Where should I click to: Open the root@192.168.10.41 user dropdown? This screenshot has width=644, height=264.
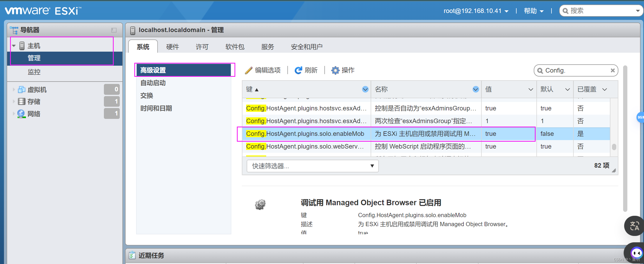click(x=476, y=11)
